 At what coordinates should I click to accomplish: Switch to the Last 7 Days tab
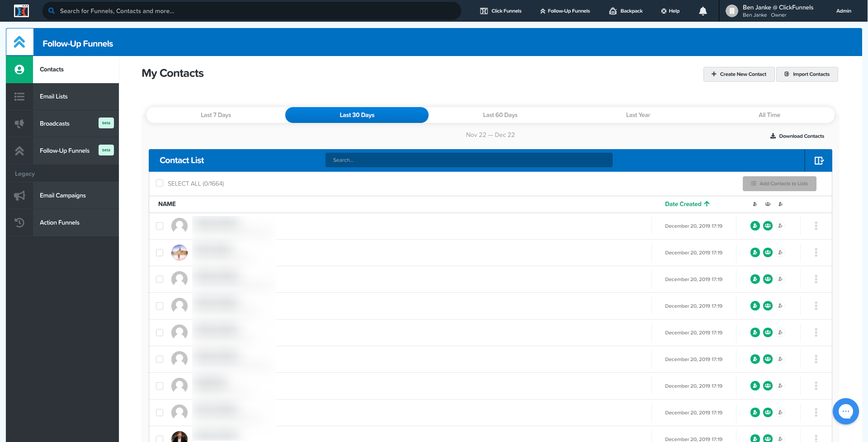[x=216, y=115]
